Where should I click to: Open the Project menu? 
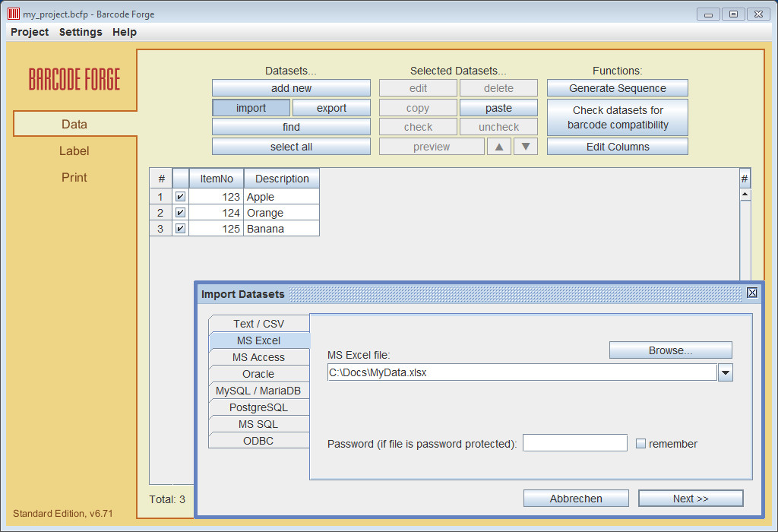pos(30,32)
